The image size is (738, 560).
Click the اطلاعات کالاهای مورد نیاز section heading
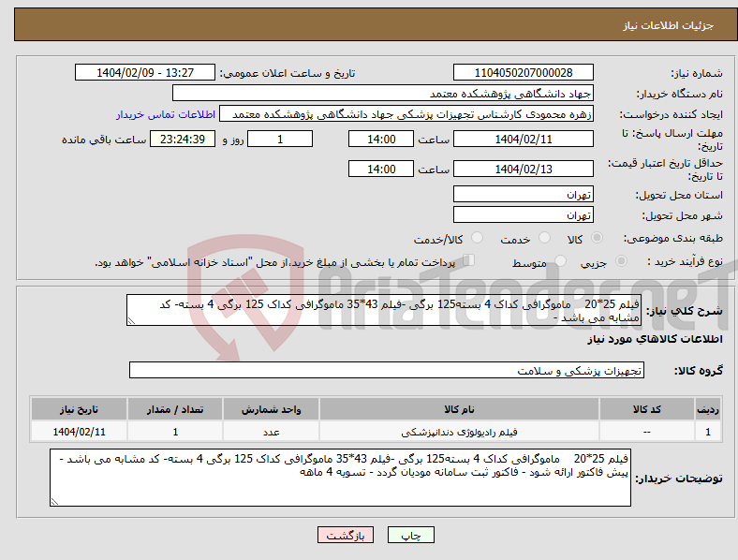pos(655,339)
